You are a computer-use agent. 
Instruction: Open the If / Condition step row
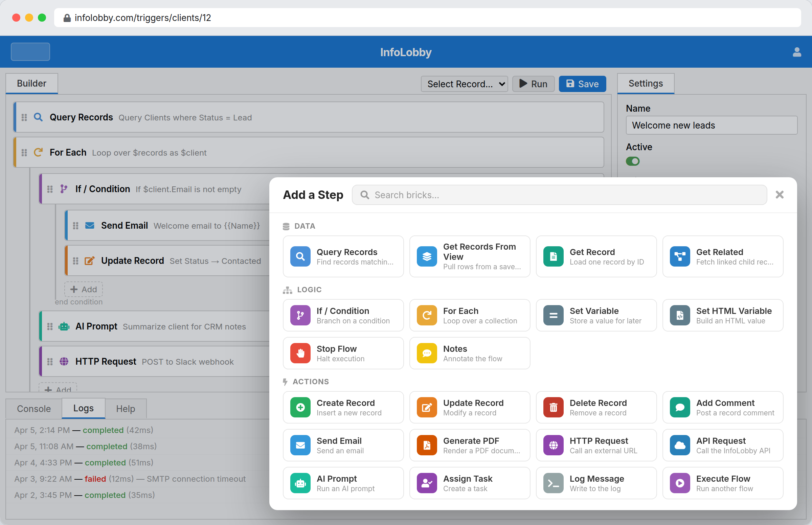tap(154, 189)
